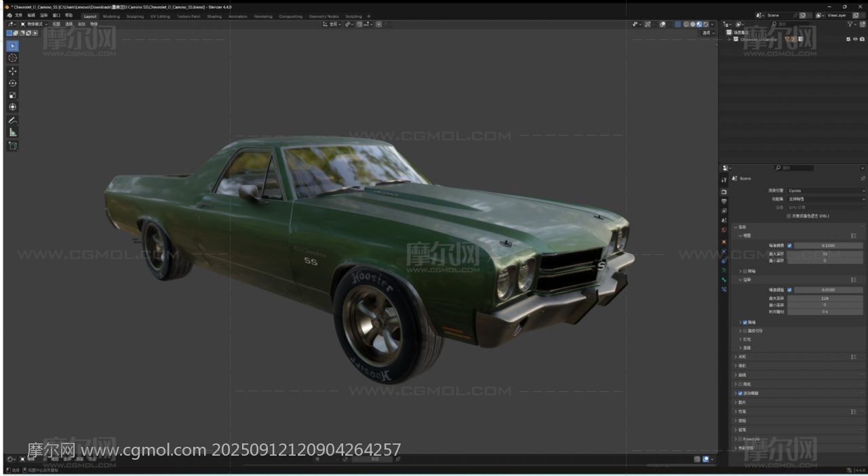The image size is (868, 476).
Task: Collapse the 采样 panel
Action: [736, 227]
